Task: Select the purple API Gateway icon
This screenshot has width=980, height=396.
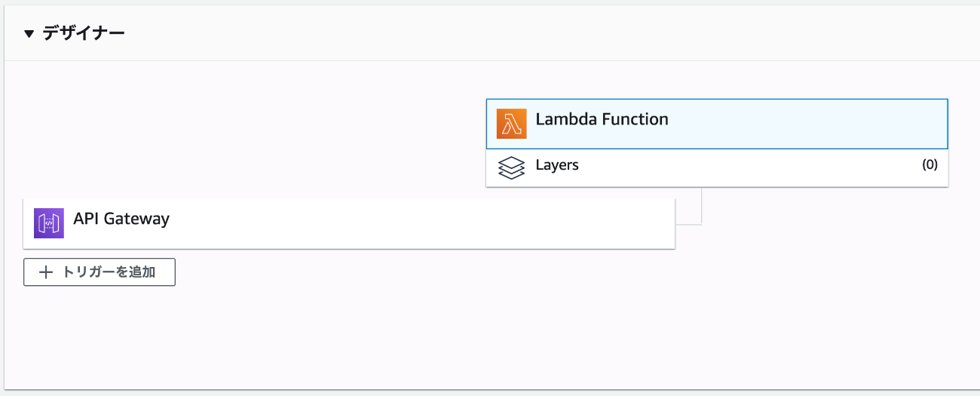Action: (x=49, y=223)
